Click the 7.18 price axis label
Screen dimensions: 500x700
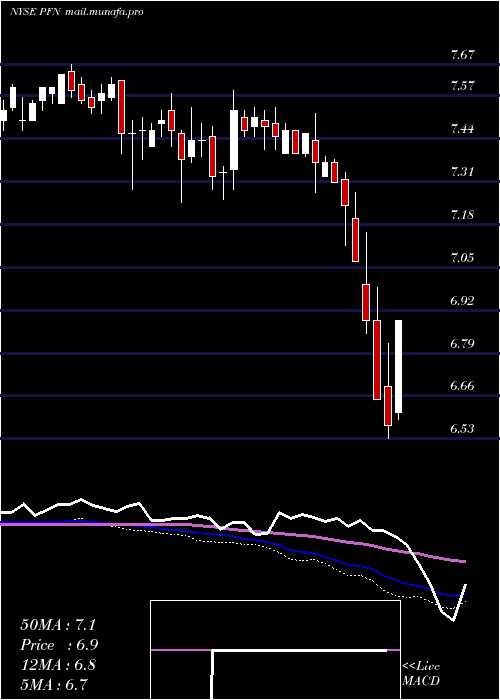point(462,215)
